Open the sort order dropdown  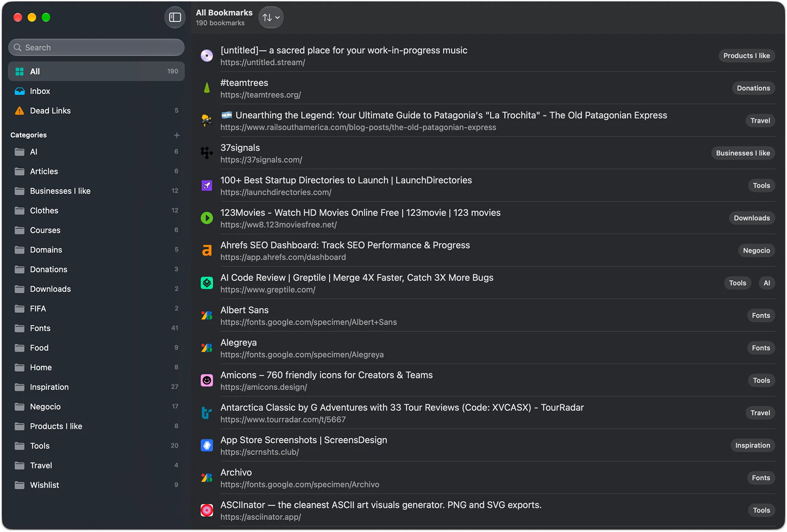click(271, 18)
